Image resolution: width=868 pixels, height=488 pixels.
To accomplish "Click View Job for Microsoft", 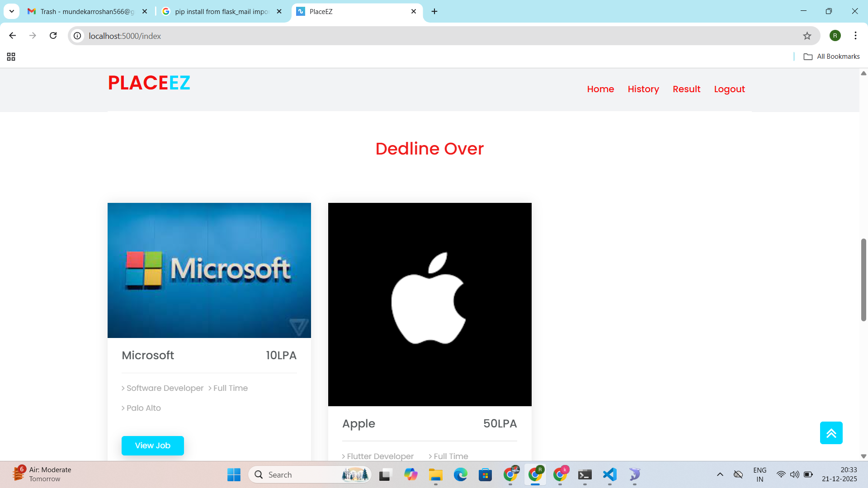I will click(152, 446).
